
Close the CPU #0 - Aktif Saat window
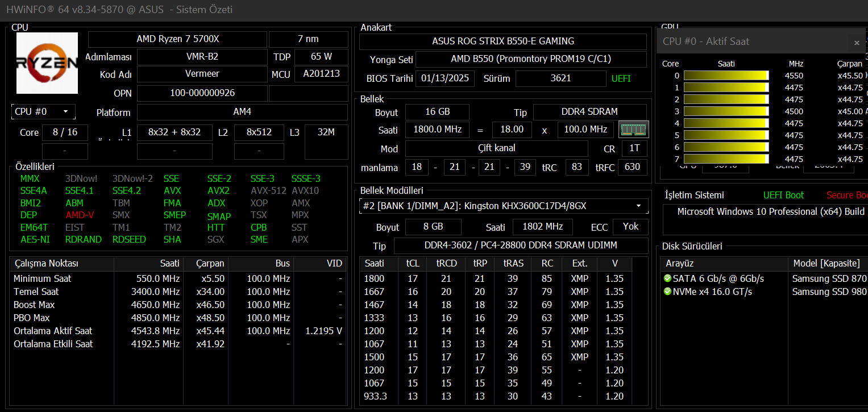857,42
